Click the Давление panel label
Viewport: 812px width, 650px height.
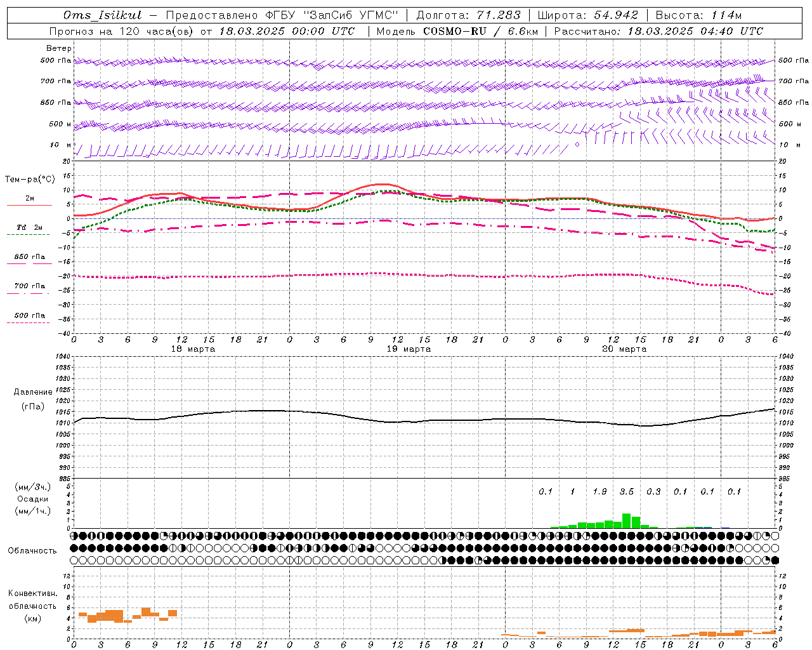[x=33, y=392]
